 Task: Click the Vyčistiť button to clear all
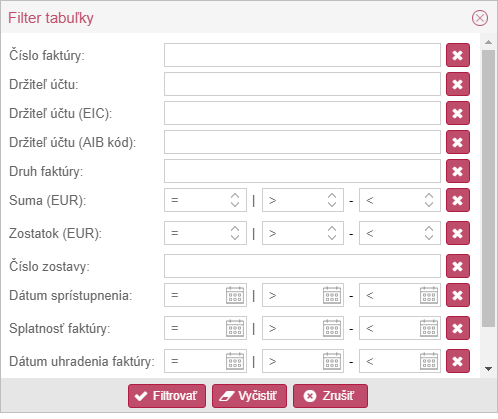249,396
